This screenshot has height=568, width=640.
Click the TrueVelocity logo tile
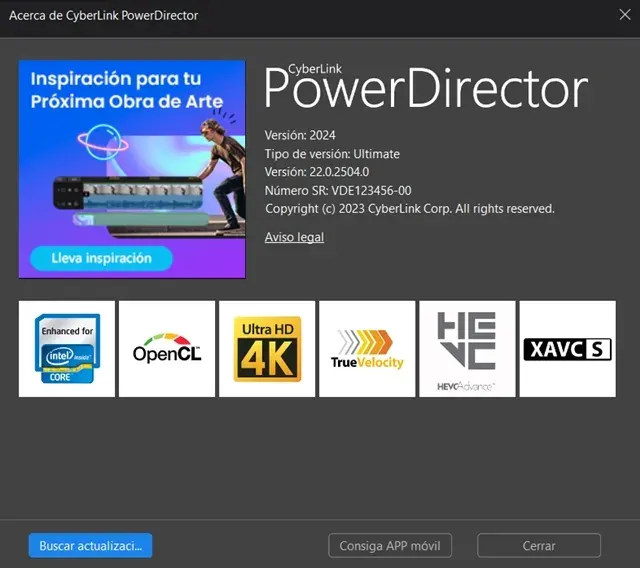click(x=367, y=349)
